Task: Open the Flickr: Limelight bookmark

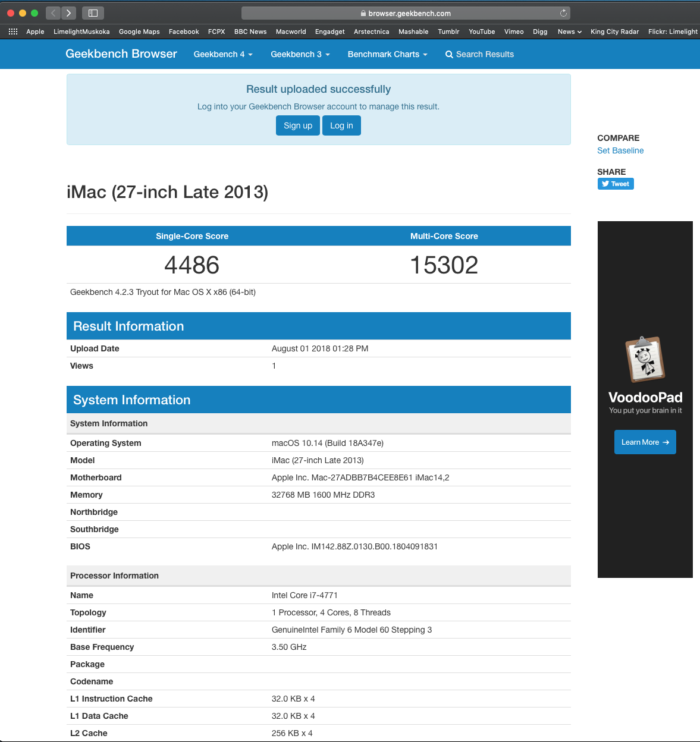Action: 673,32
